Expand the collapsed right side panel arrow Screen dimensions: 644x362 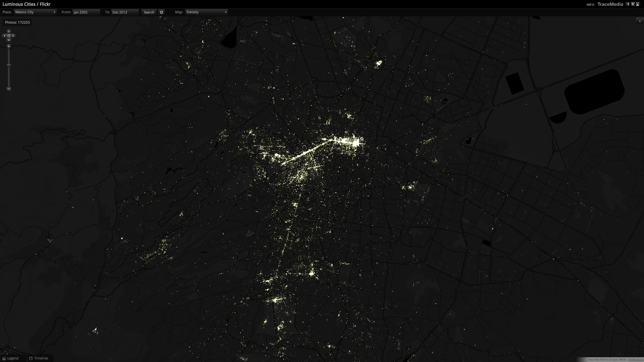[640, 21]
